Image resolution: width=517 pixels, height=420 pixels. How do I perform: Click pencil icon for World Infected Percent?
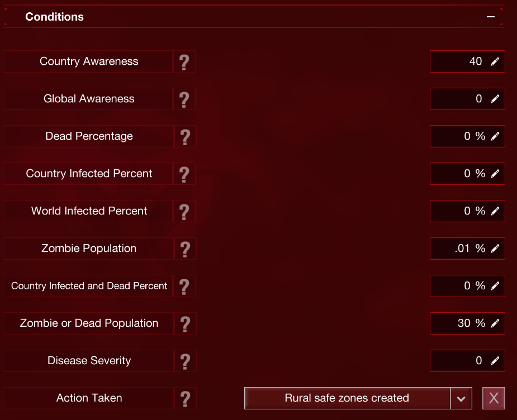coord(495,211)
